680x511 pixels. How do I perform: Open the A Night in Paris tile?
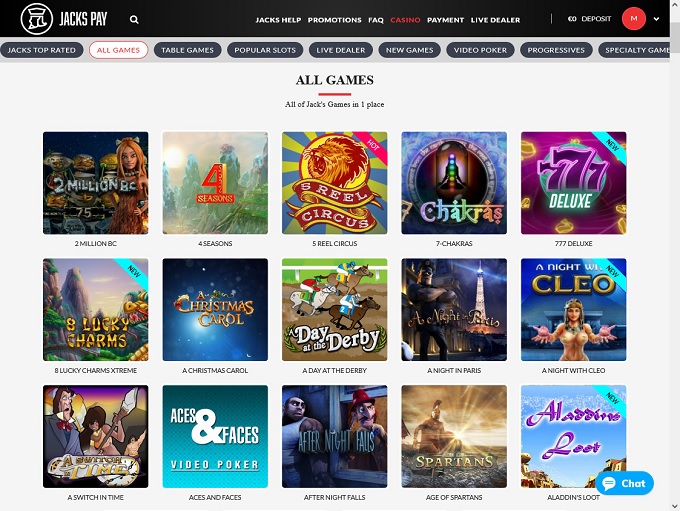click(454, 310)
